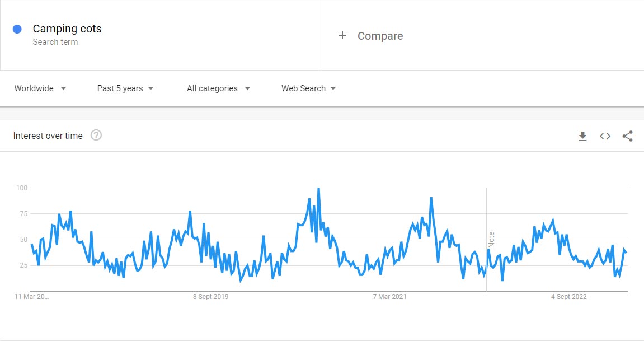Share the interest over time chart
Image resolution: width=644 pixels, height=341 pixels.
627,136
